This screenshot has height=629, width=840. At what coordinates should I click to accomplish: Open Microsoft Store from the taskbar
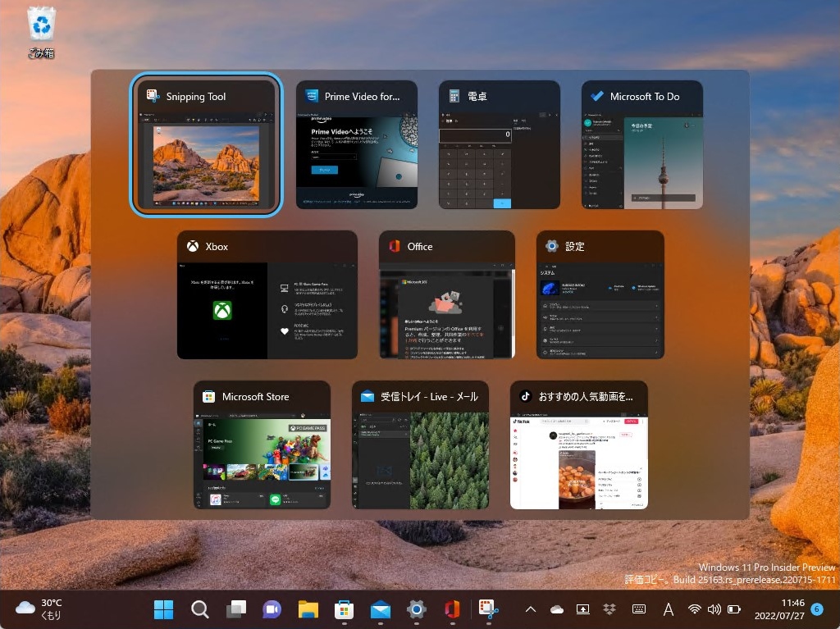(x=344, y=609)
